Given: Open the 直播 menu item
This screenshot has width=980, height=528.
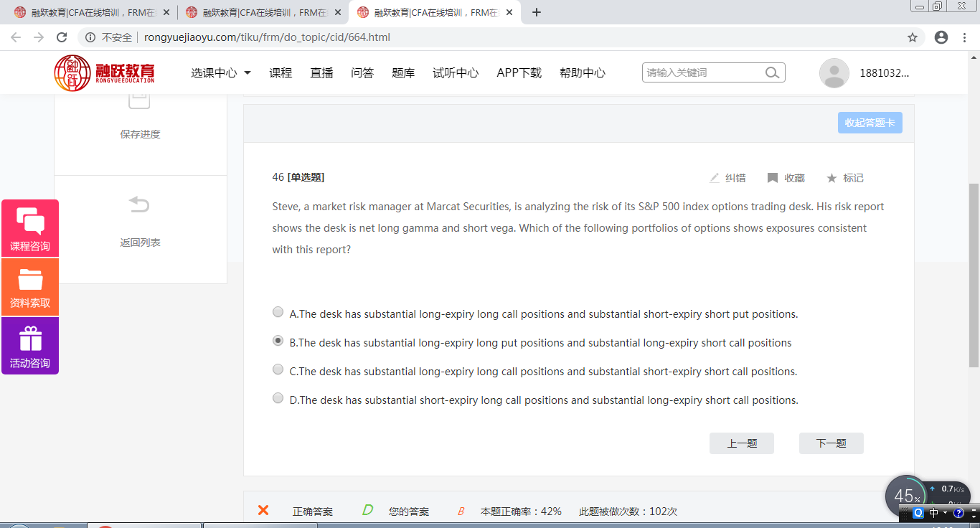Looking at the screenshot, I should [321, 73].
